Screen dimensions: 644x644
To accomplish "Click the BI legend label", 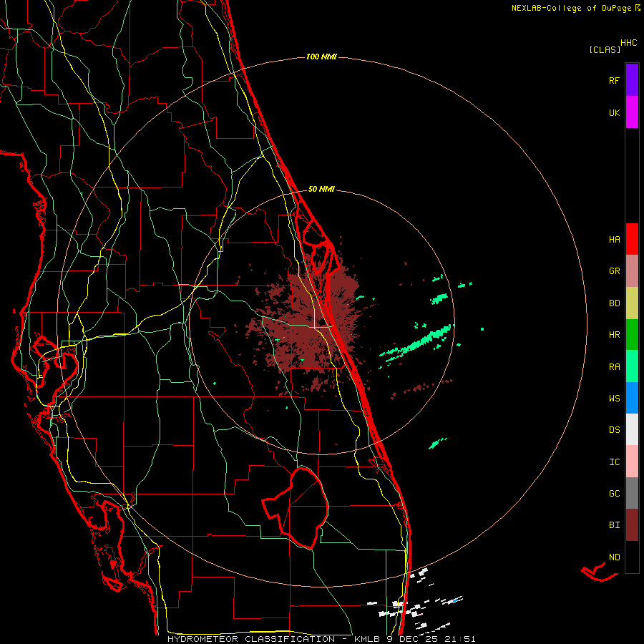I will point(614,525).
